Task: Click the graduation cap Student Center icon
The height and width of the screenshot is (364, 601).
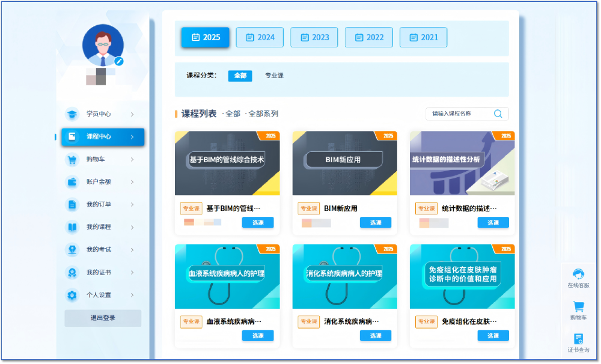Action: [72, 114]
